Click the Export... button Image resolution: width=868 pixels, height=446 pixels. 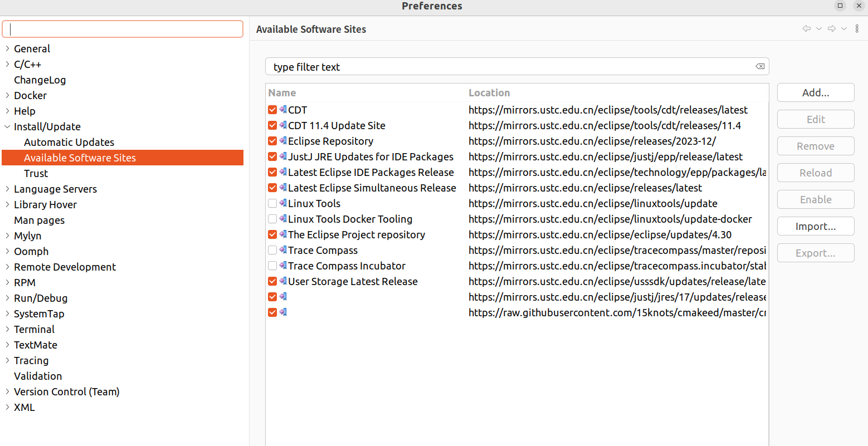pos(816,253)
